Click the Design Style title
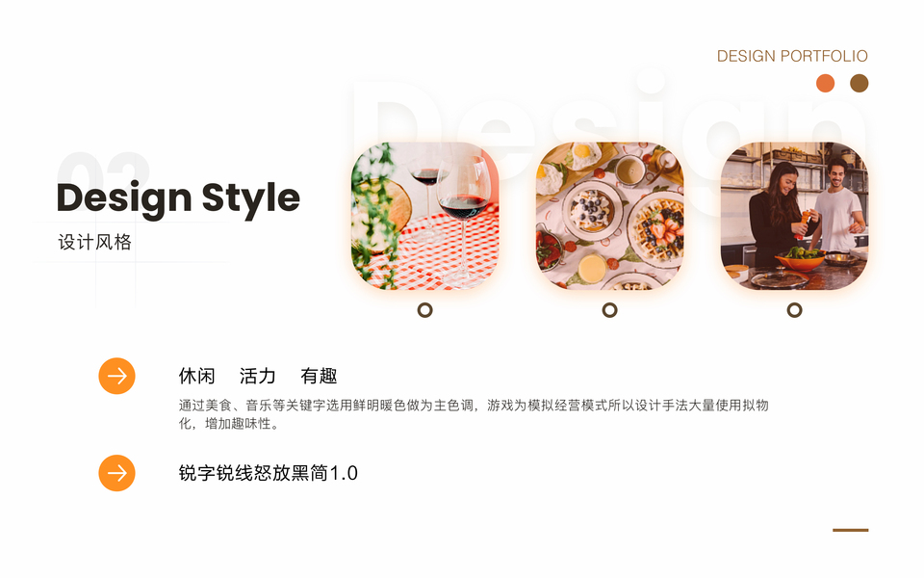This screenshot has width=924, height=578. [x=178, y=198]
